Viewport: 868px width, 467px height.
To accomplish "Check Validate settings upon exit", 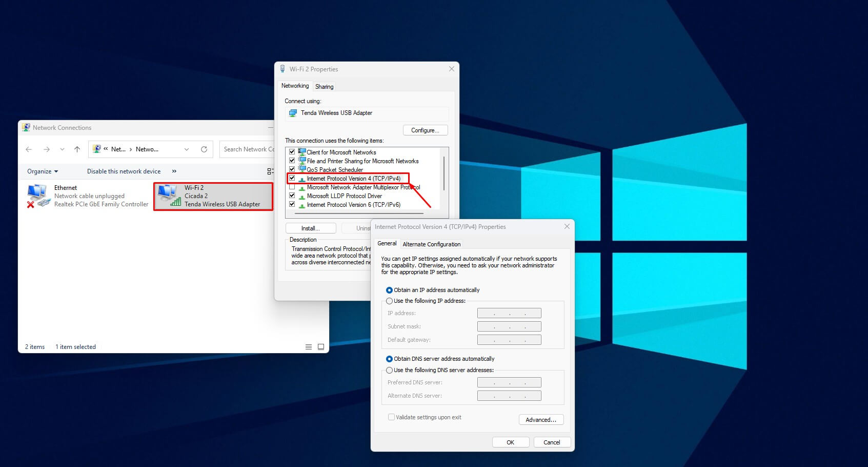I will point(392,417).
